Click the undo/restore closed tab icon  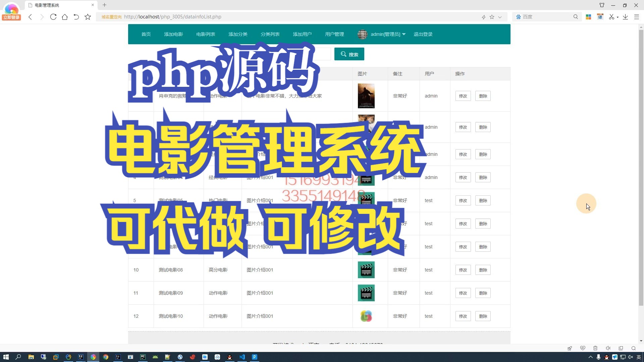pyautogui.click(x=76, y=17)
